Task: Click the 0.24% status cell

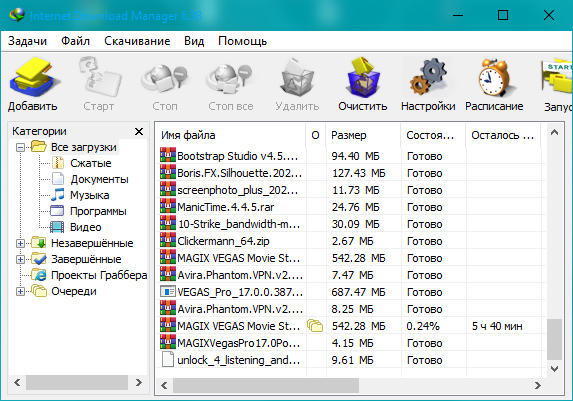Action: [x=422, y=326]
